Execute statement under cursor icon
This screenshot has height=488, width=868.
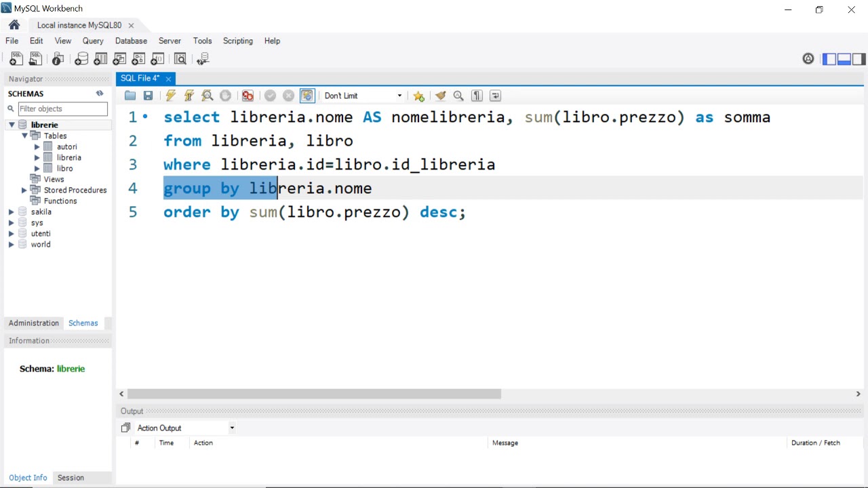point(189,96)
